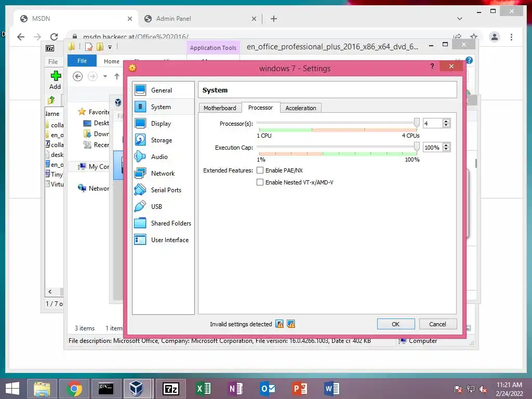
Task: Open a new Chrome tab
Action: pos(274,19)
